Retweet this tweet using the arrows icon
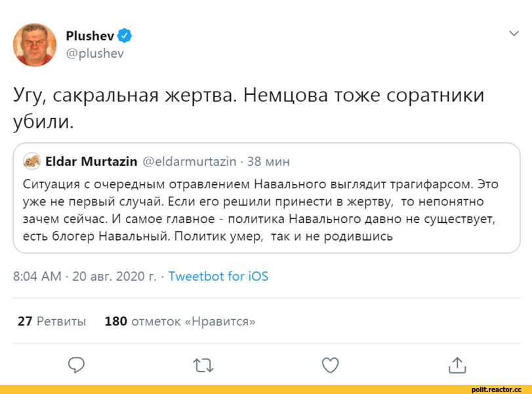532x394 pixels. coord(204,364)
